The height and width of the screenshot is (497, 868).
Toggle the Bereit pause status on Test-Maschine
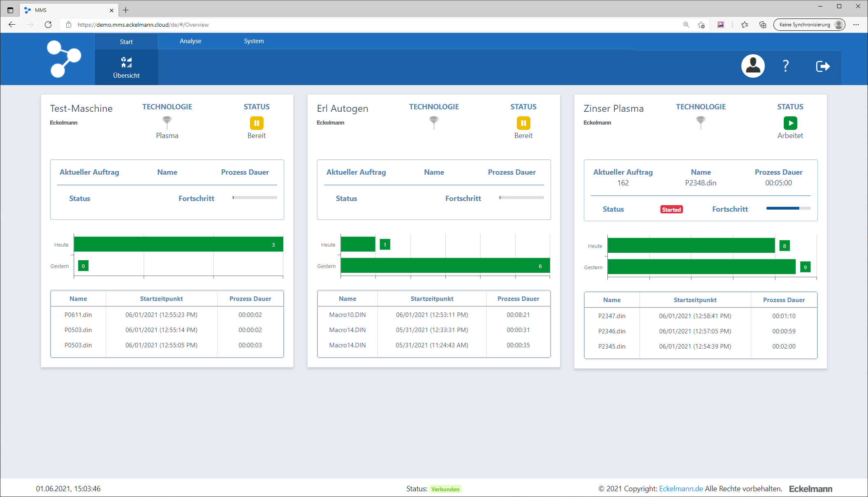pos(256,123)
